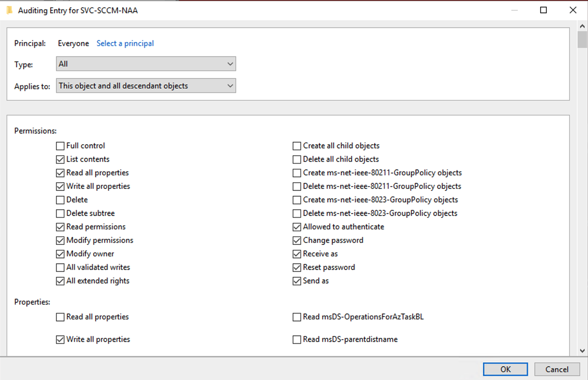Toggle the Delete permission checkbox

[60, 200]
